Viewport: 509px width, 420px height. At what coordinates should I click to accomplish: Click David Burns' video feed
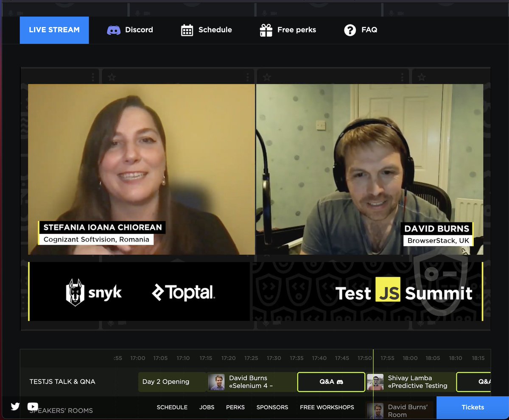point(369,169)
